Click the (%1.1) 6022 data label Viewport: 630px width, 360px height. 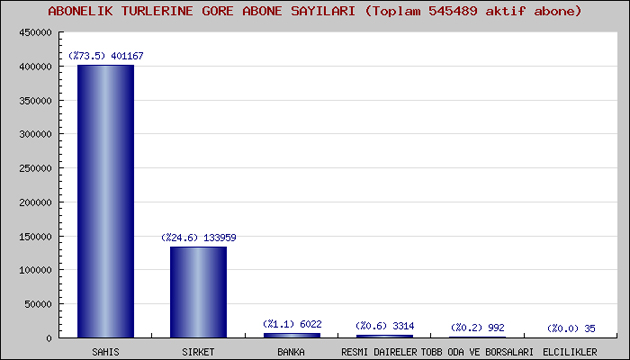(292, 324)
